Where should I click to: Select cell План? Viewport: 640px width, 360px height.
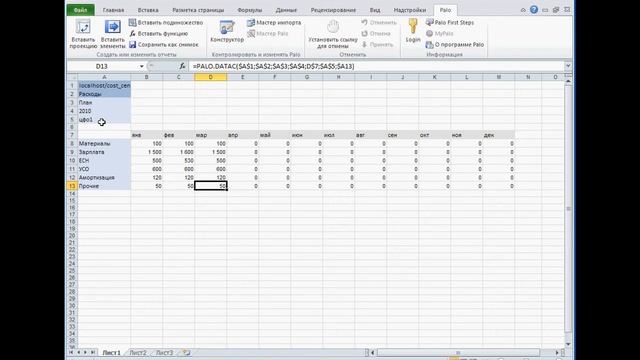tap(104, 102)
